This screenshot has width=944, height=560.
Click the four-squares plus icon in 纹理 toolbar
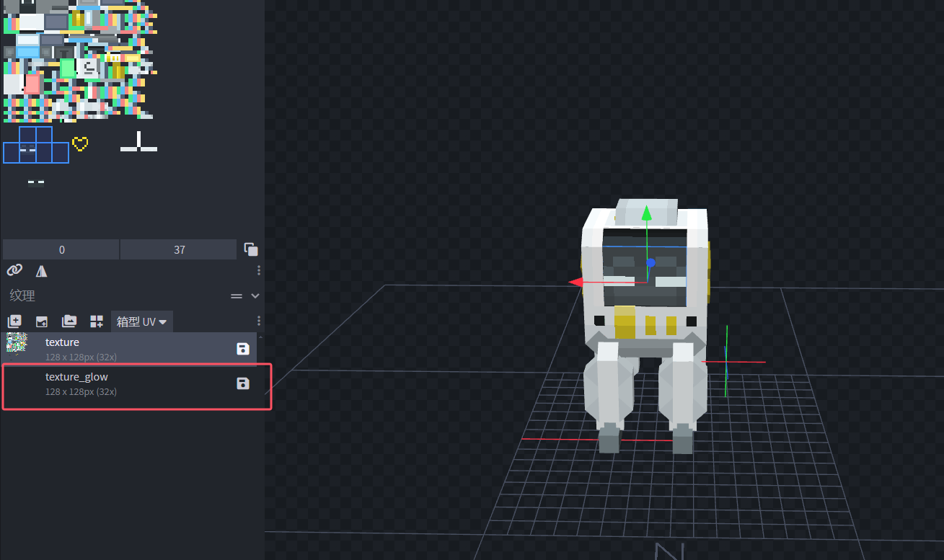(96, 321)
